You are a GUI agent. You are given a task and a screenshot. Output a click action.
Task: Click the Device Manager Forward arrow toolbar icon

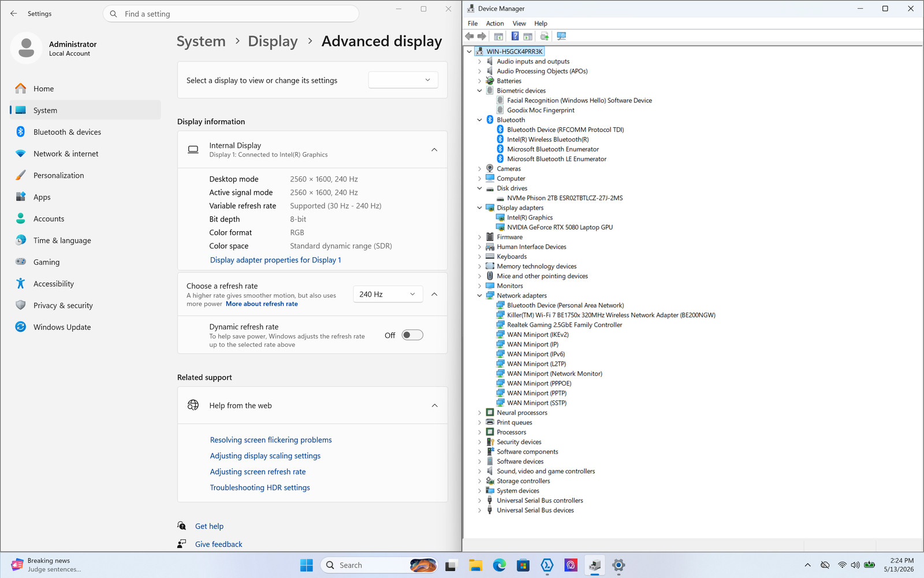click(482, 36)
